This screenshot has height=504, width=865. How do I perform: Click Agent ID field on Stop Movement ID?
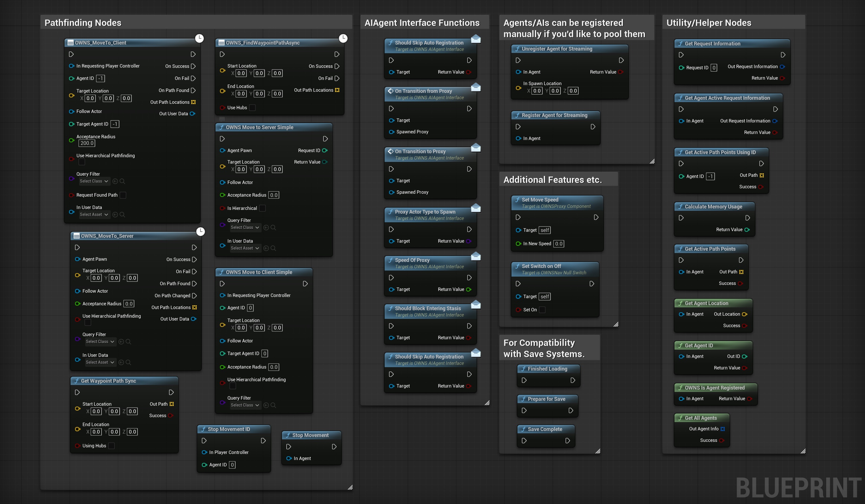click(x=232, y=465)
